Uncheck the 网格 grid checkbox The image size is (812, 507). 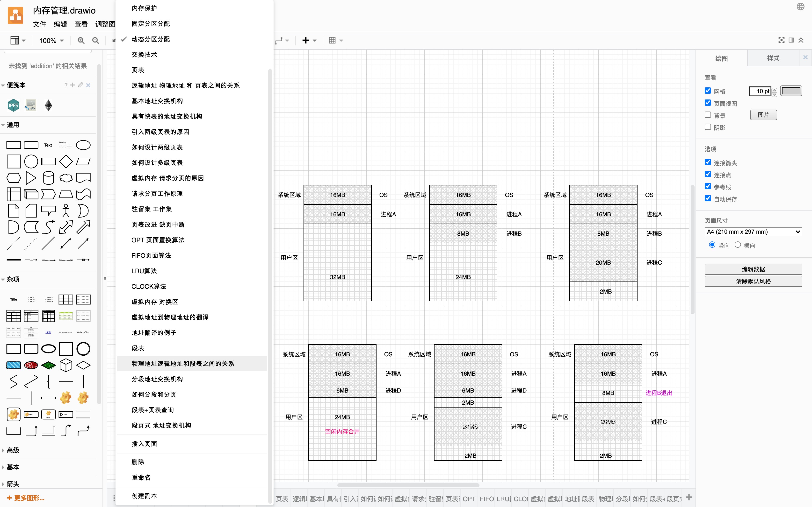[x=708, y=91]
